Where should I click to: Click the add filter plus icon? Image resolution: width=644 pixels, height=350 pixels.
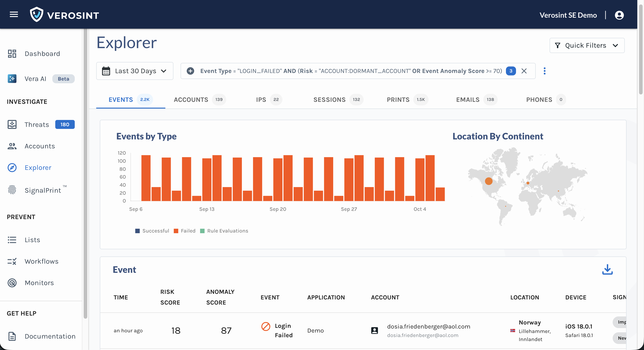(x=190, y=71)
